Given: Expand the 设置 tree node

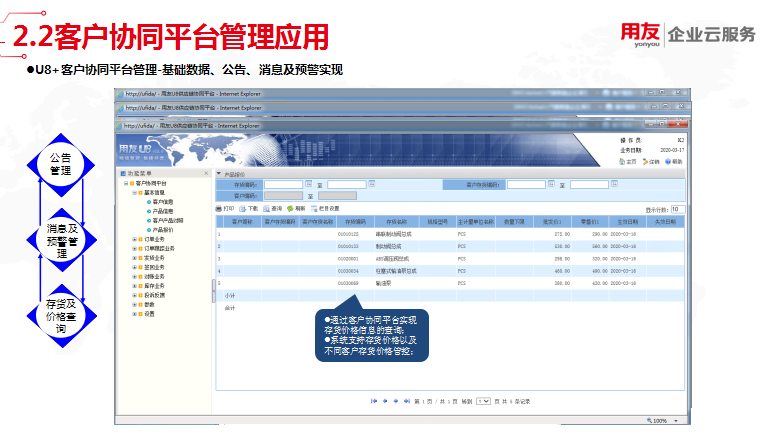Looking at the screenshot, I should coord(135,314).
